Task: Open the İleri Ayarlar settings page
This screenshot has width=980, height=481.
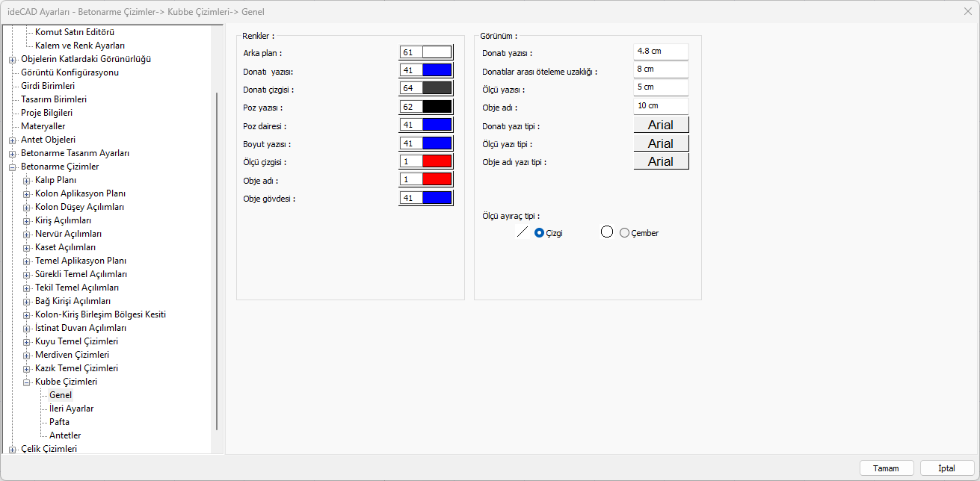Action: tap(71, 409)
